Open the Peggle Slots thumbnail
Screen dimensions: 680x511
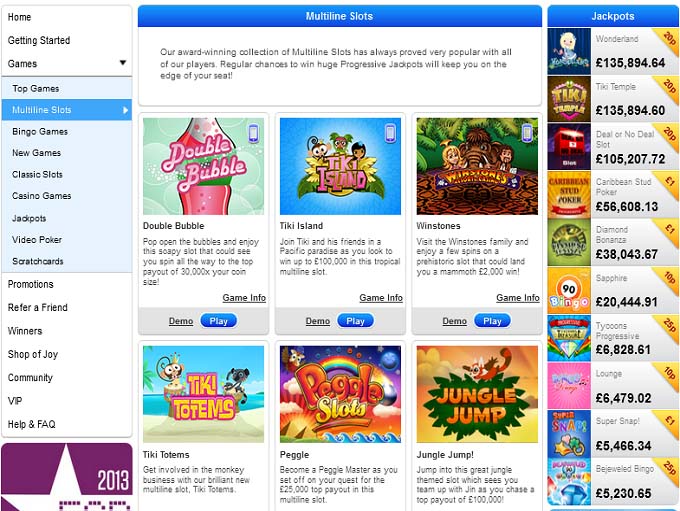click(340, 394)
